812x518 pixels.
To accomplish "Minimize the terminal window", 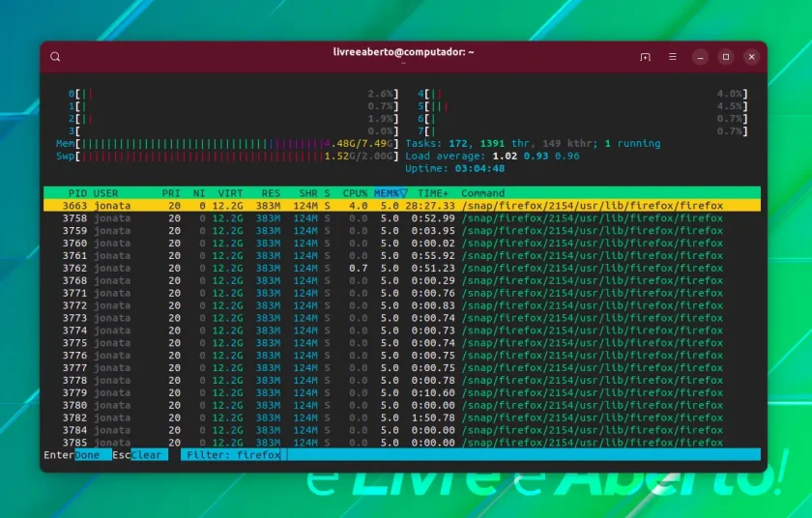I will pos(700,57).
